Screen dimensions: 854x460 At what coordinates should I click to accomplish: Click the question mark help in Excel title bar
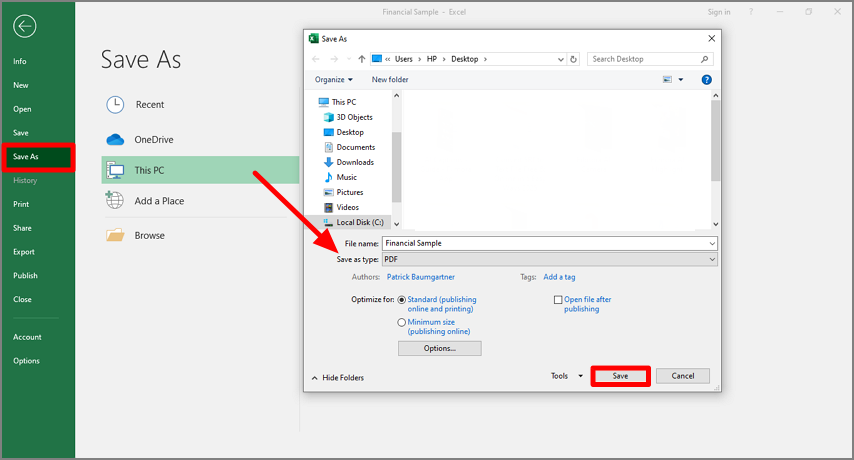pyautogui.click(x=751, y=11)
